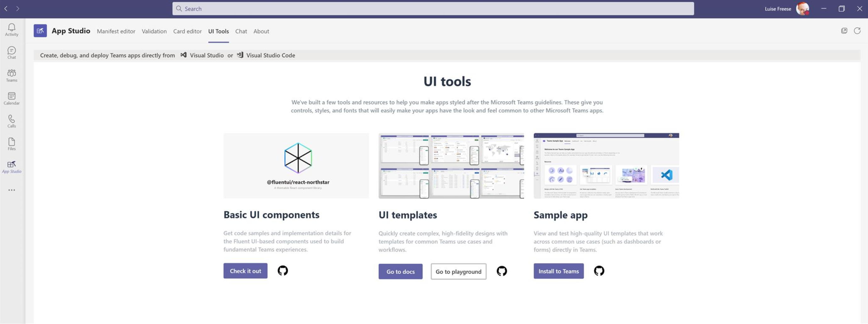868x324 pixels.
Task: Open the Card editor tab
Action: point(187,31)
